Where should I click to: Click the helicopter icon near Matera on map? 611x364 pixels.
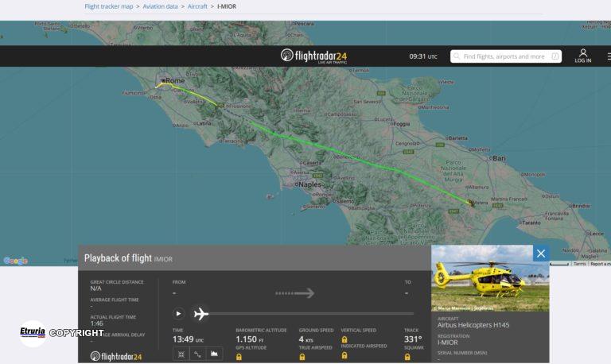point(471,203)
